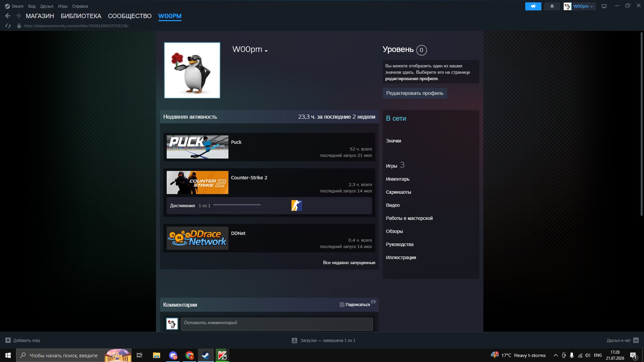Screen dimensions: 644x362
Task: Click the ENG language indicator
Action: pyautogui.click(x=598, y=355)
